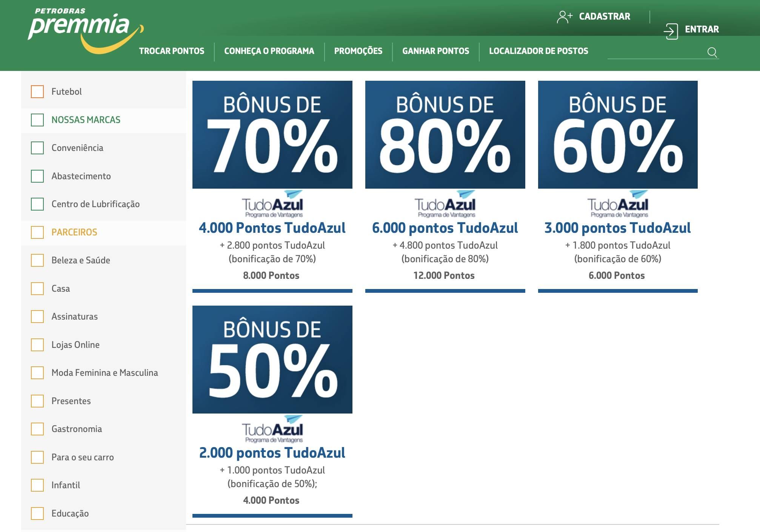Toggle the Presentes checkbox
This screenshot has width=760, height=532.
click(x=37, y=401)
